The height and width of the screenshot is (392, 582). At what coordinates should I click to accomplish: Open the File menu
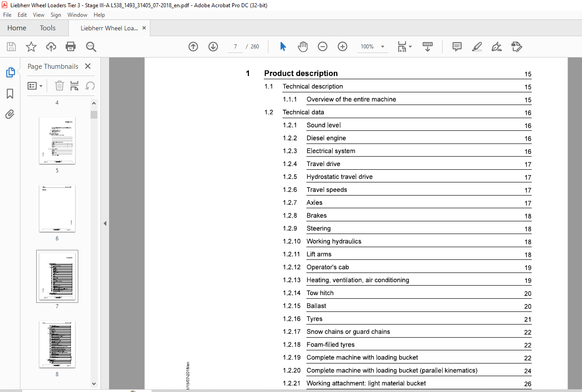pyautogui.click(x=7, y=15)
